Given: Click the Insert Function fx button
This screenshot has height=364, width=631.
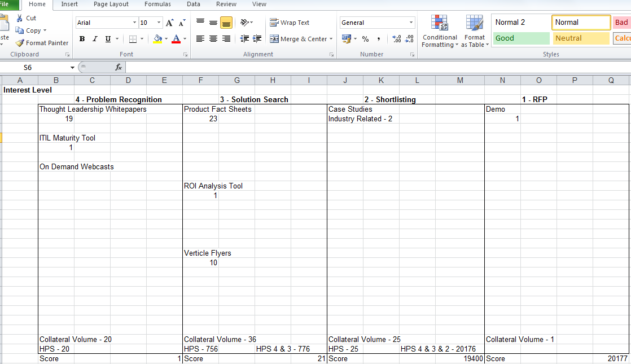Looking at the screenshot, I should 119,68.
